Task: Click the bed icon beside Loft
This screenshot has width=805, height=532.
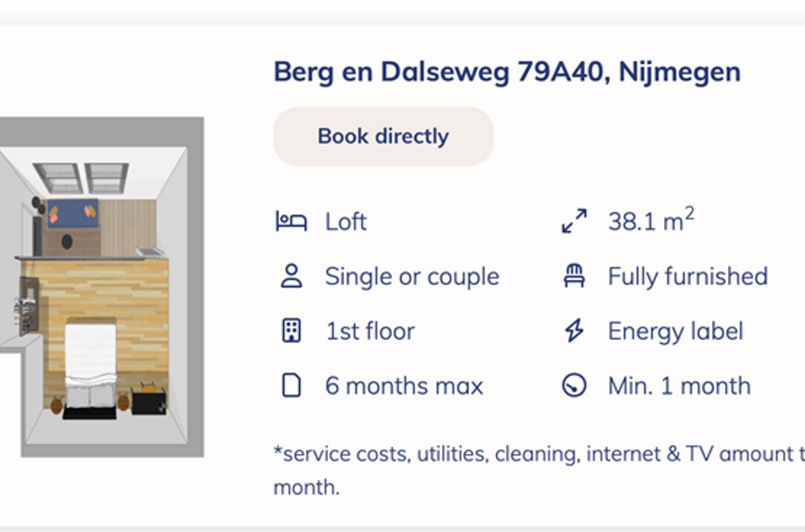Action: (x=291, y=222)
